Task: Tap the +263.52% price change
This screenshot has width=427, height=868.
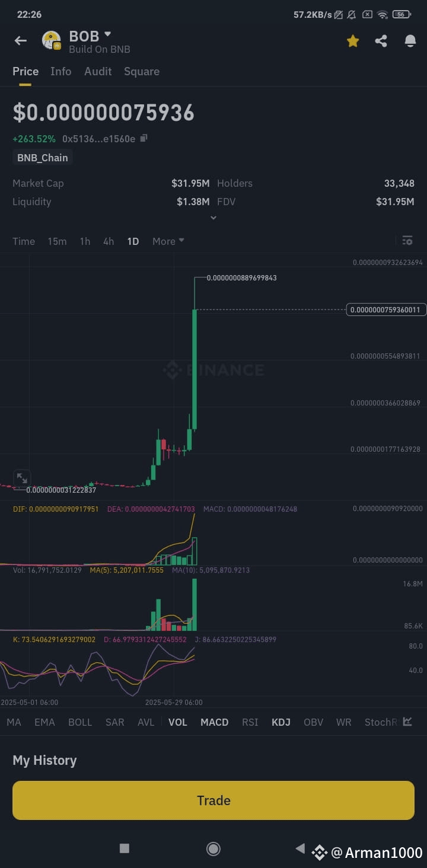Action: point(34,139)
